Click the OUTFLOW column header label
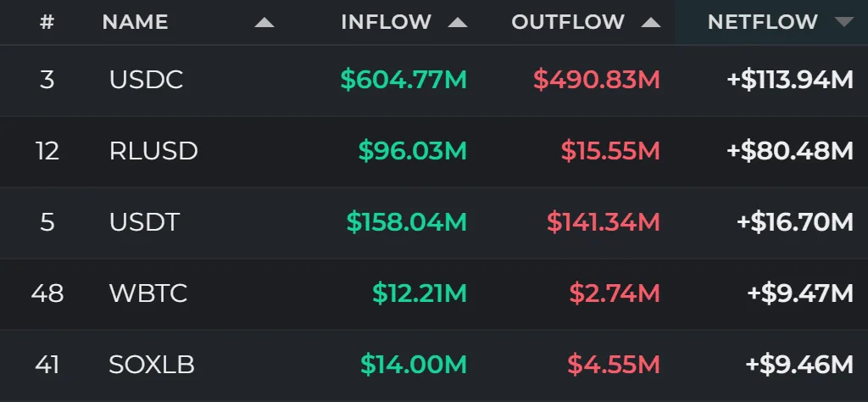This screenshot has width=868, height=402. [568, 22]
